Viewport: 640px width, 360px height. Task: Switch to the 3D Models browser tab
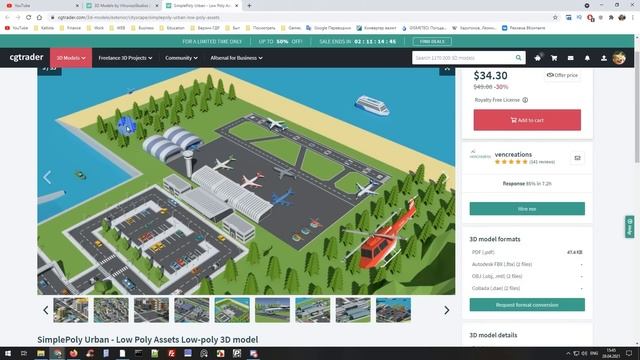coord(122,6)
